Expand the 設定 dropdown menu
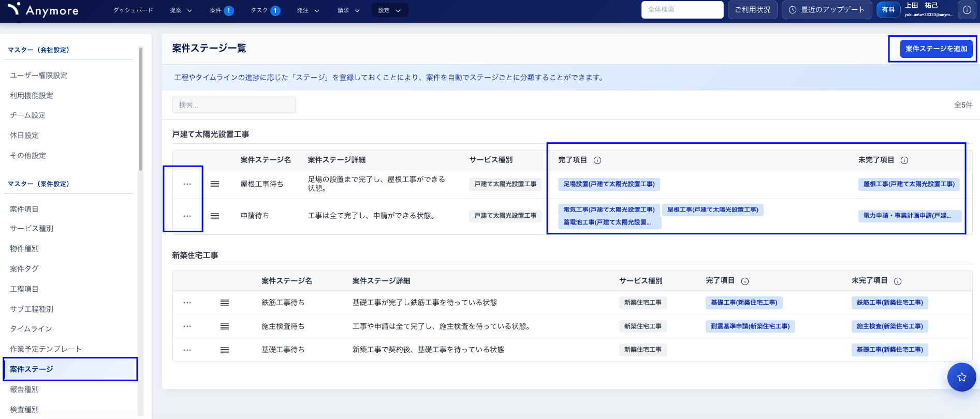 pyautogui.click(x=390, y=10)
